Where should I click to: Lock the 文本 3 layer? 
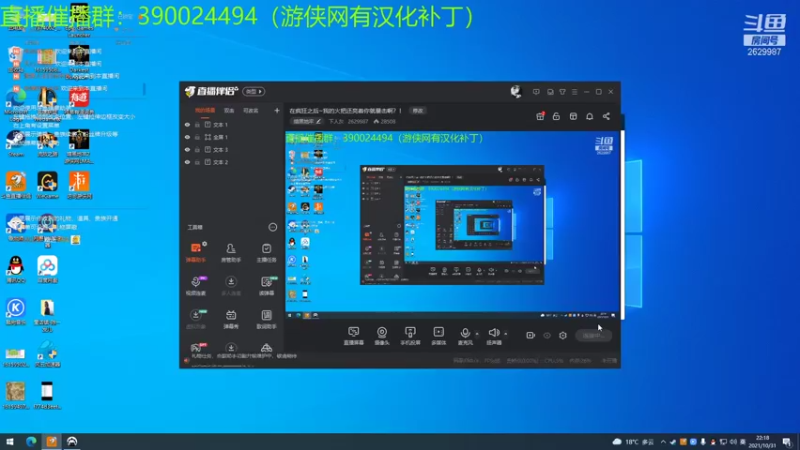[x=197, y=149]
